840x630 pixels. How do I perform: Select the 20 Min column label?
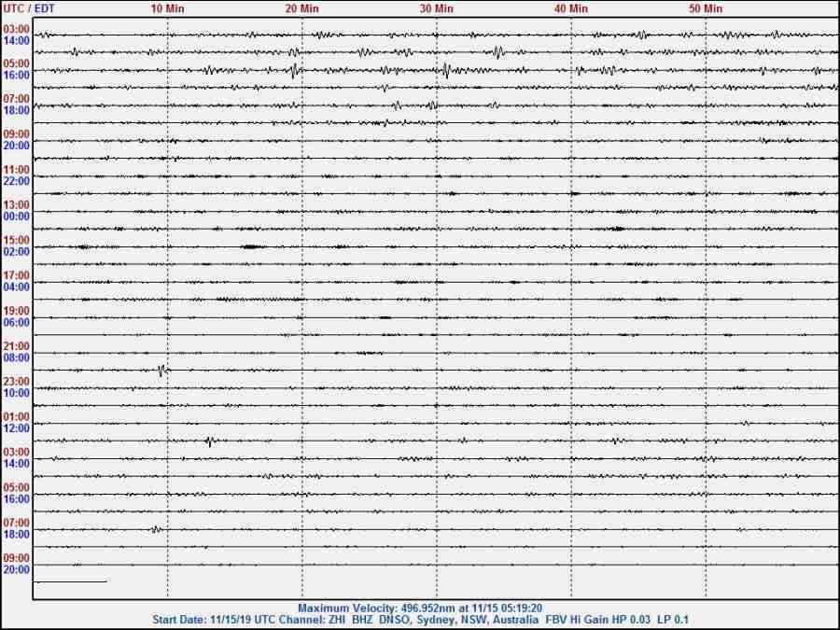point(302,8)
